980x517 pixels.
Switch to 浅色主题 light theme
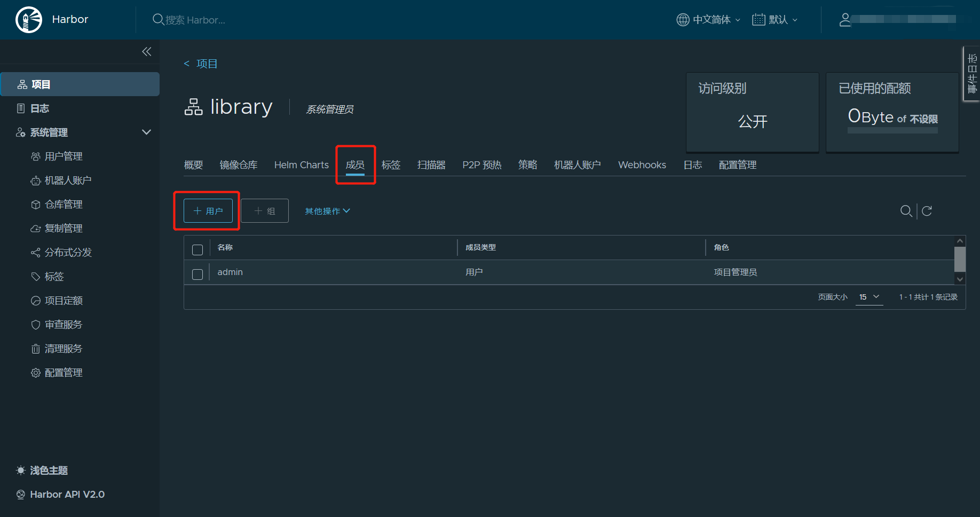click(x=49, y=471)
